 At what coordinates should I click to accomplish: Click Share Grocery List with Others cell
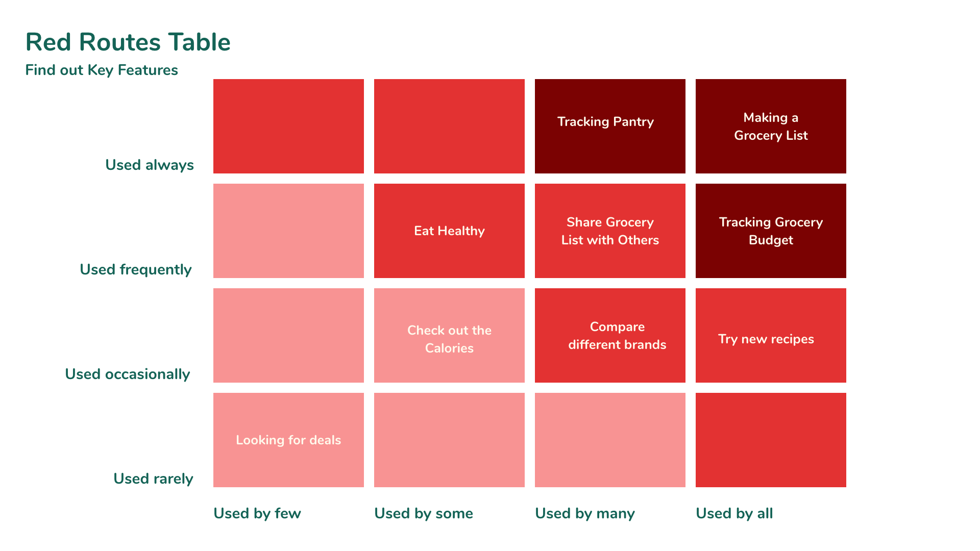(610, 231)
